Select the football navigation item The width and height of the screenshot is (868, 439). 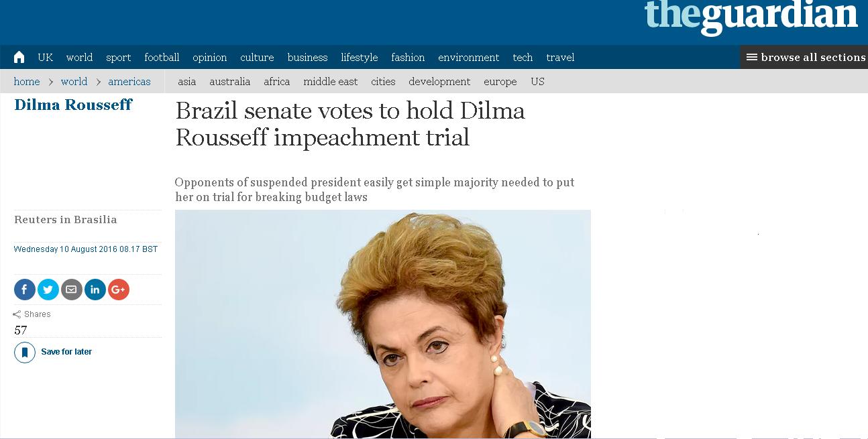click(162, 58)
